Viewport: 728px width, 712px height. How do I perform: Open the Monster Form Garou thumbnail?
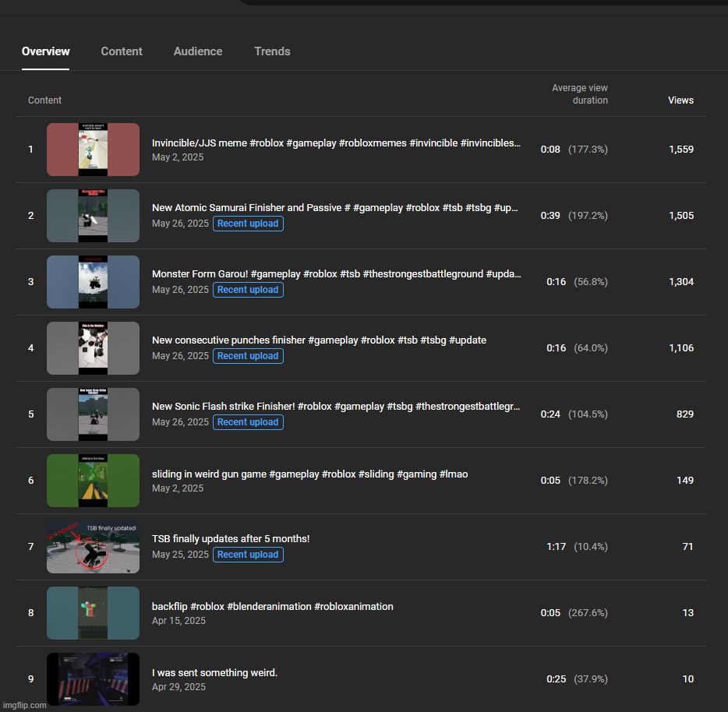[93, 282]
